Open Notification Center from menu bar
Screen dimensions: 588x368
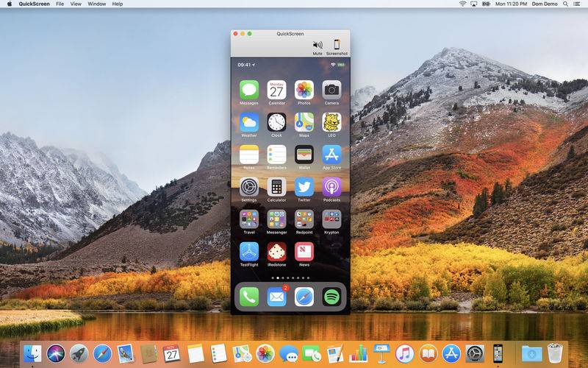pos(578,4)
